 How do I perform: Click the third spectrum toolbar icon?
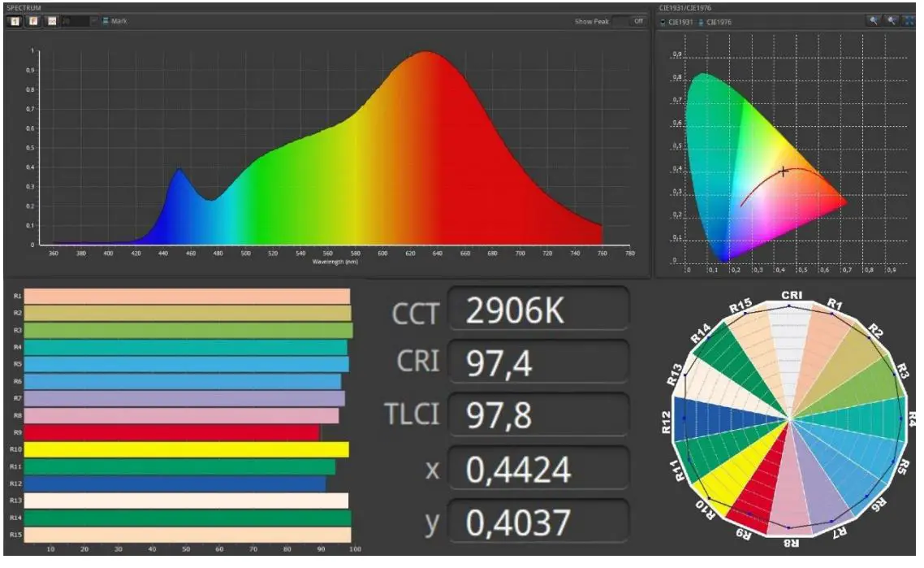[x=52, y=21]
